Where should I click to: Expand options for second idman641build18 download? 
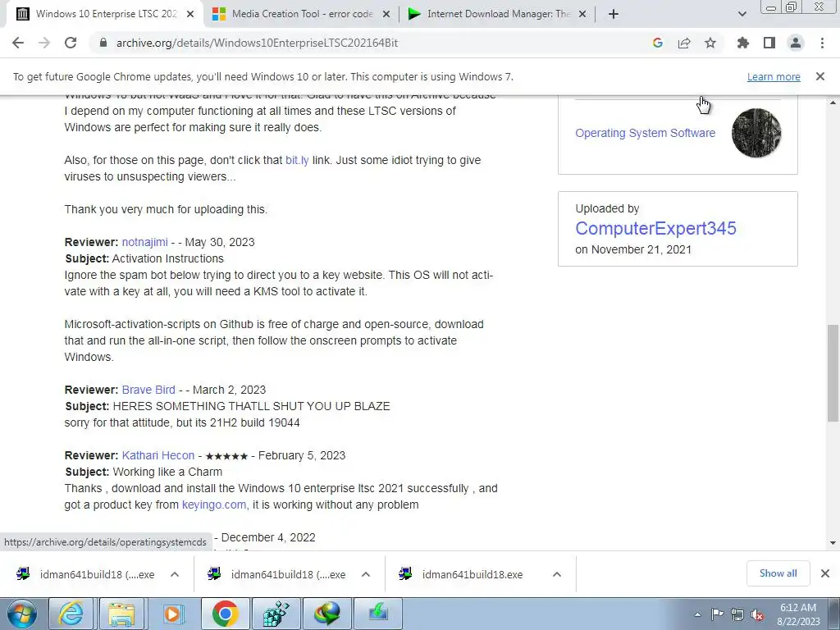[366, 574]
